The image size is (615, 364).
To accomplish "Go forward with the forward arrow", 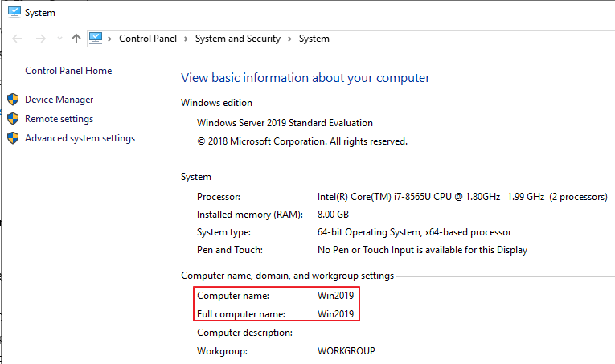I will point(41,39).
